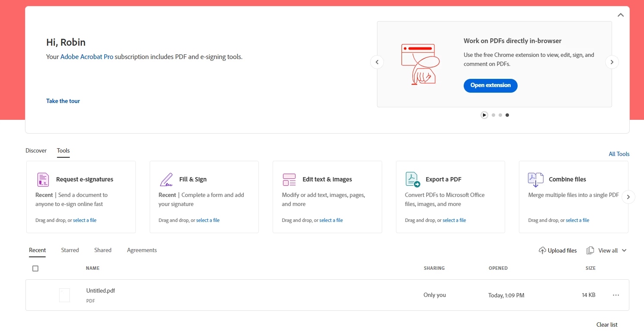The height and width of the screenshot is (334, 644).
Task: Click the Hi, Robin heading
Action: coord(66,42)
